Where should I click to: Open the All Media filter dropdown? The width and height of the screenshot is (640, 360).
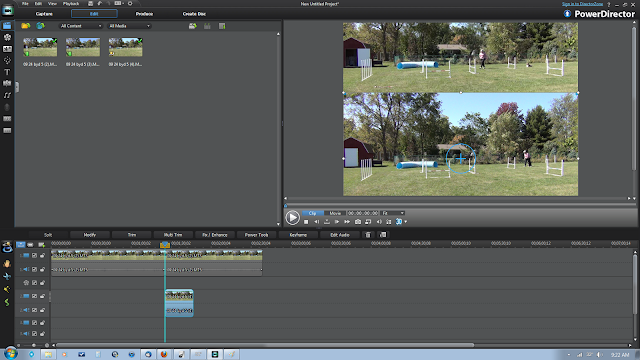(x=129, y=26)
